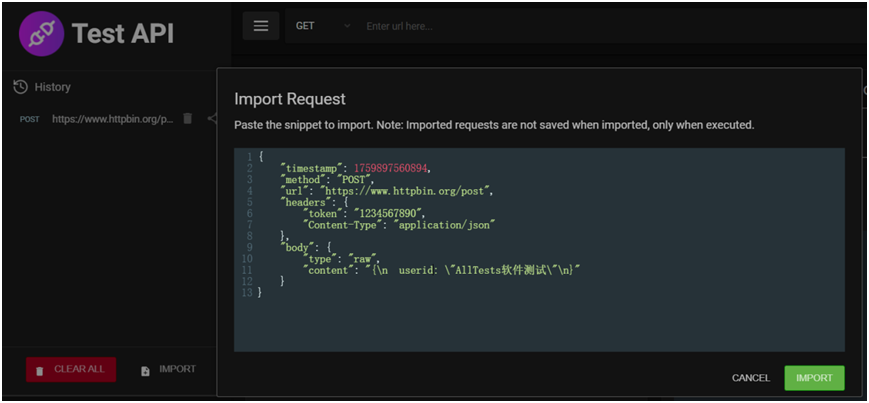This screenshot has width=869, height=403.
Task: Click the History section label
Action: (52, 87)
